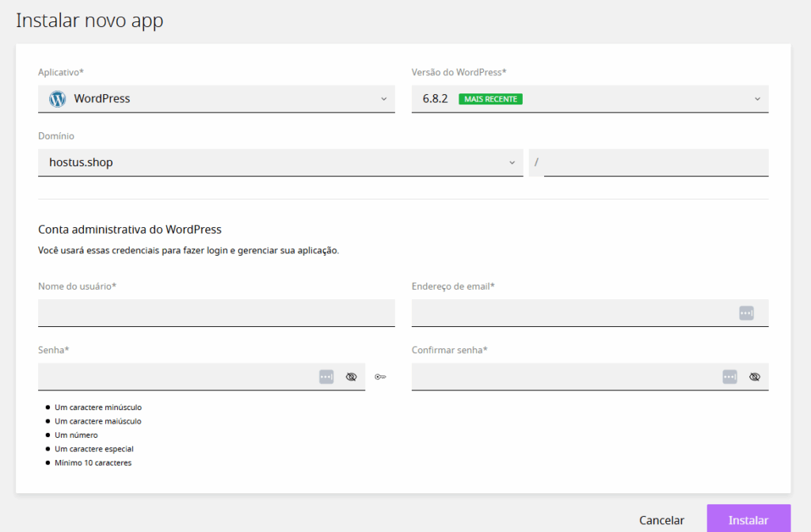Screen dimensions: 811x532
Task: Click the 'Um caractere maiúsculo' requirement text
Action: [x=97, y=421]
